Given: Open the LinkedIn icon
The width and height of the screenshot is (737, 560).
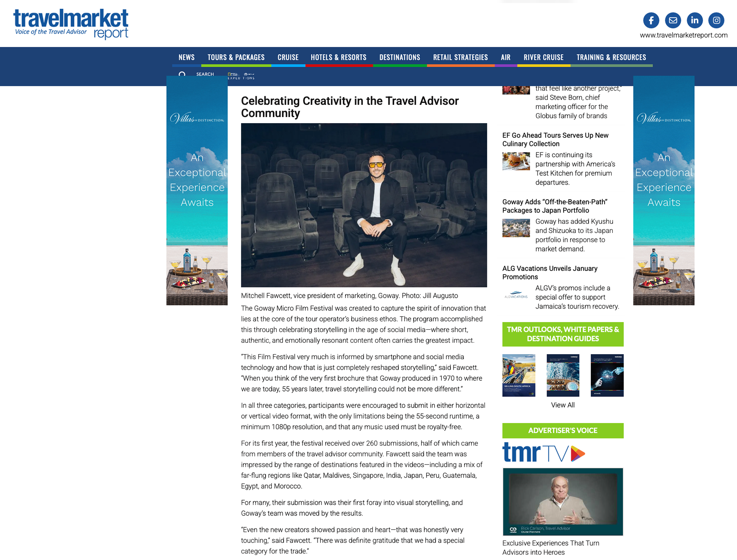Looking at the screenshot, I should click(x=694, y=20).
